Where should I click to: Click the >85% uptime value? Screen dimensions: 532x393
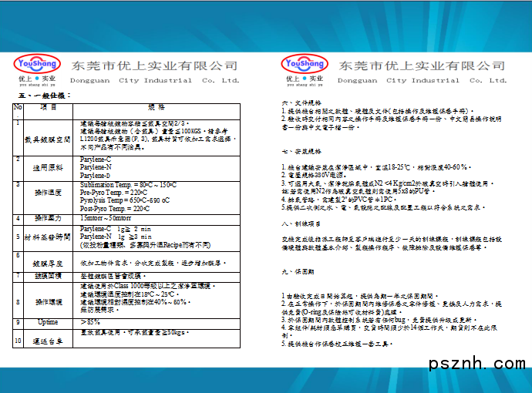(x=90, y=321)
